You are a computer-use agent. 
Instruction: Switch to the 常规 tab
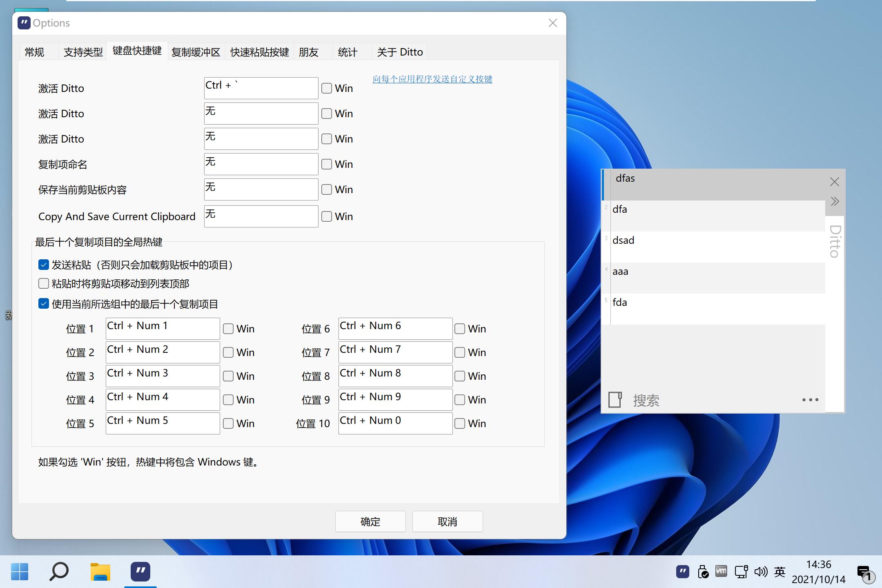tap(34, 52)
